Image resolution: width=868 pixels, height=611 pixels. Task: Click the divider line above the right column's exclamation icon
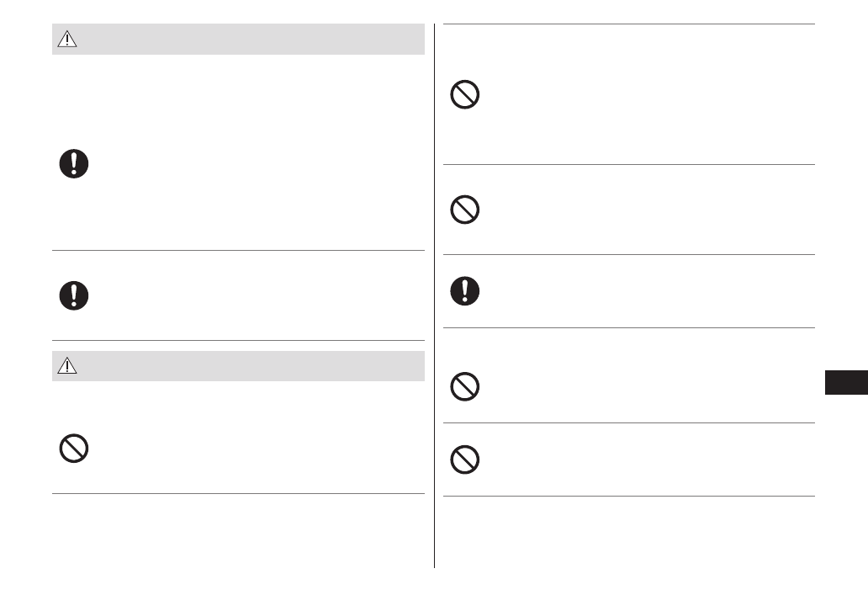tap(628, 255)
